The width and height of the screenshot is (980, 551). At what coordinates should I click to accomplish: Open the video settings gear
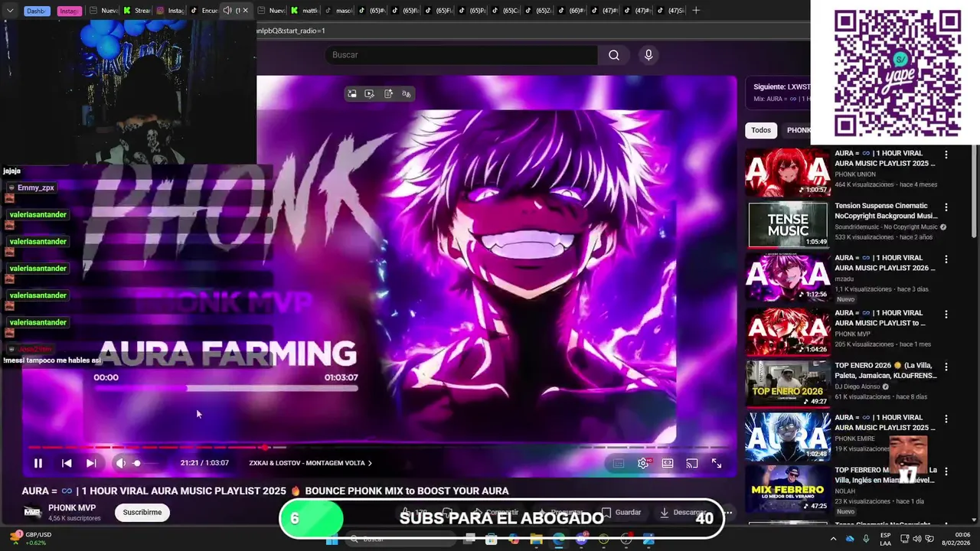tap(643, 463)
